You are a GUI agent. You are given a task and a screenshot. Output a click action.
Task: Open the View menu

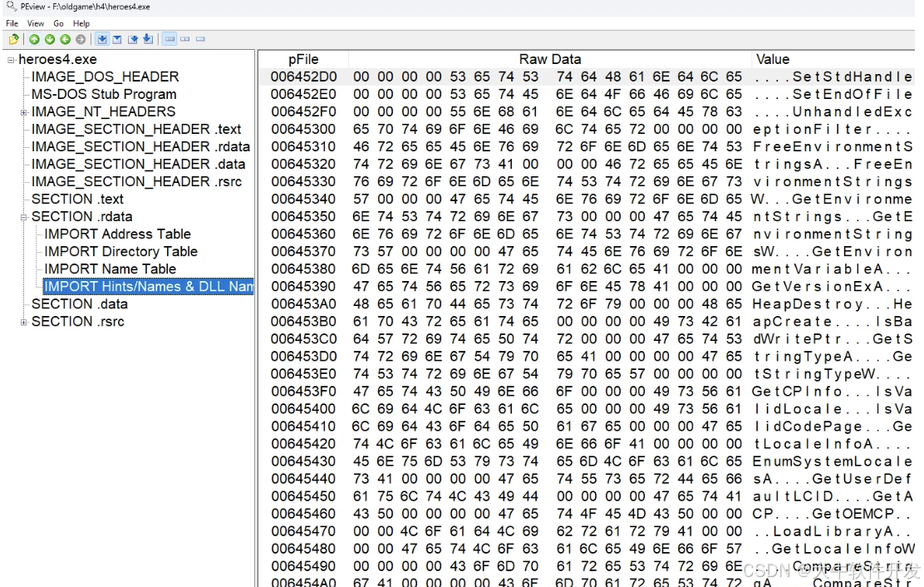point(36,23)
